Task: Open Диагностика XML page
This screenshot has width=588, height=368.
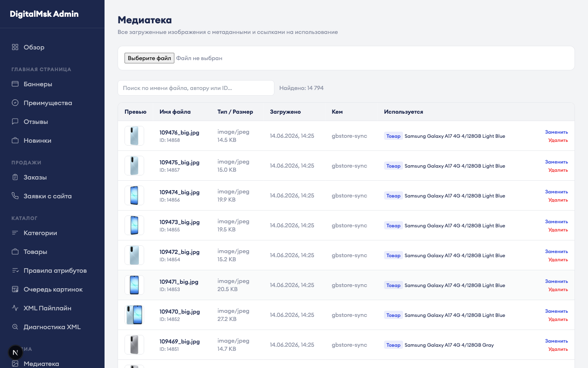Action: [52, 327]
